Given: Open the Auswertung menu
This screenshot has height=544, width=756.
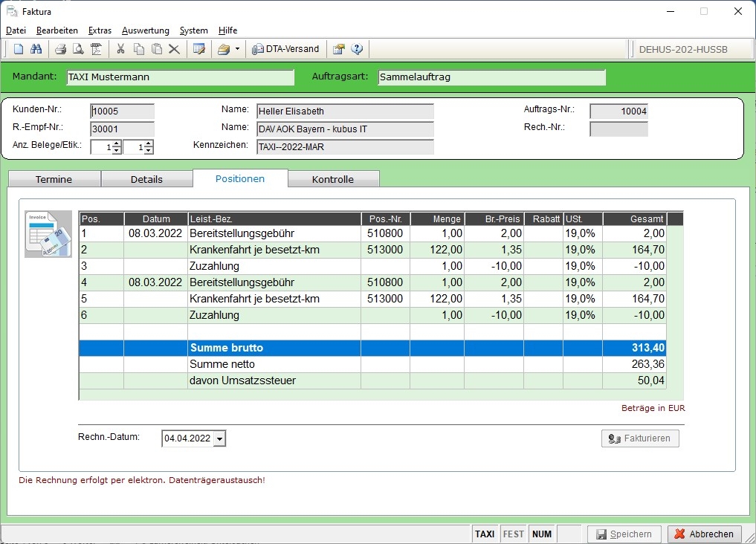Looking at the screenshot, I should click(145, 30).
